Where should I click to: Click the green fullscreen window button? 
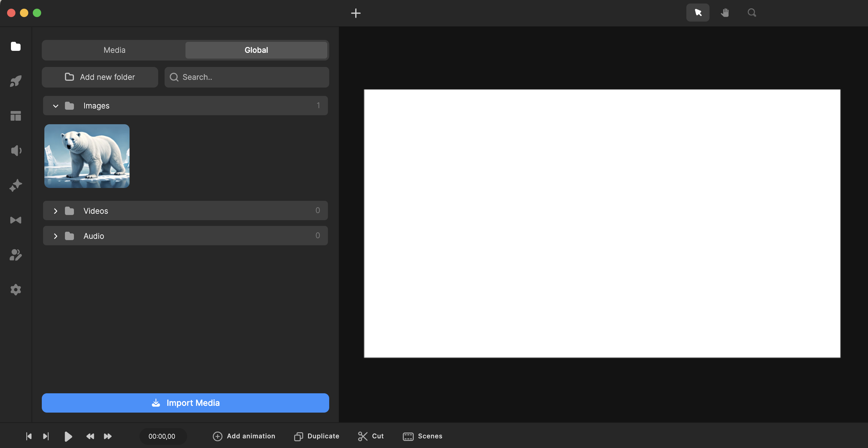point(37,13)
